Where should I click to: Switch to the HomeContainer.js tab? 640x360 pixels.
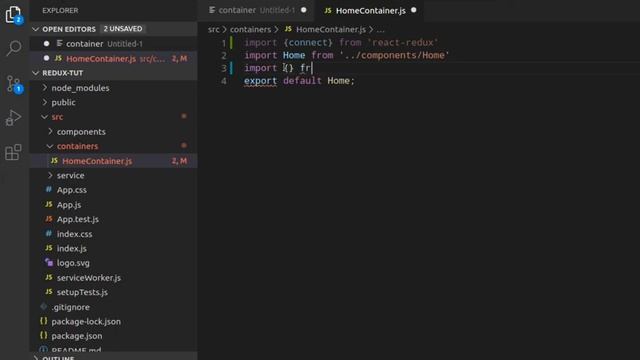pyautogui.click(x=370, y=10)
